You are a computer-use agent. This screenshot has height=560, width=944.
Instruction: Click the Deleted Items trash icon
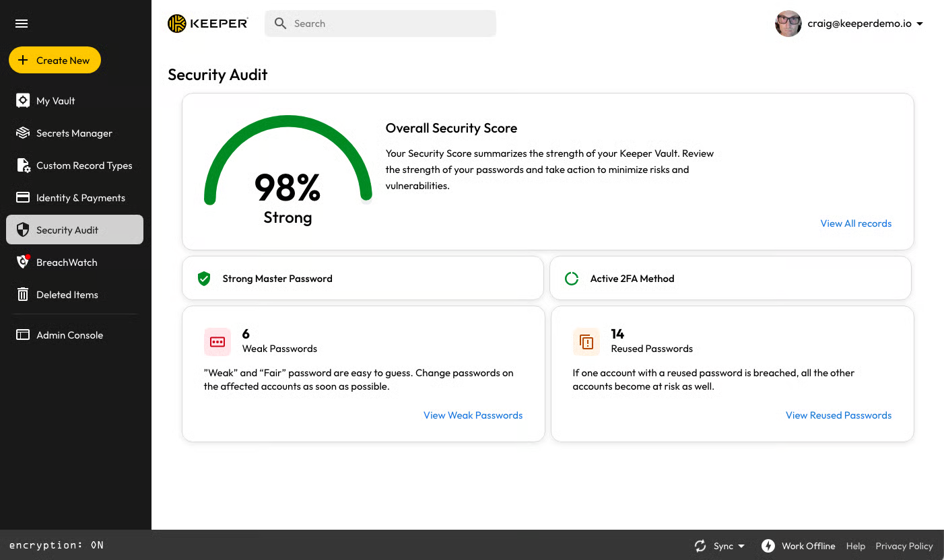23,295
